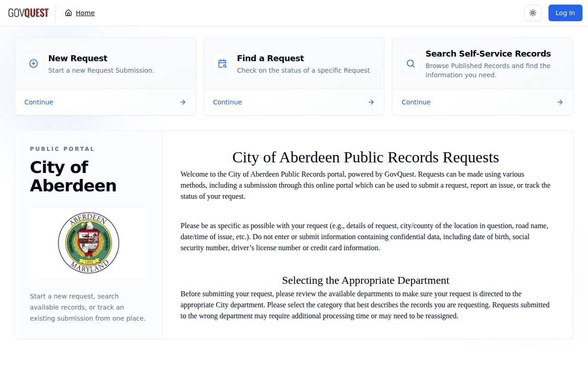Click the Selecting the Appropriate Department heading
This screenshot has width=588, height=368.
tap(366, 280)
